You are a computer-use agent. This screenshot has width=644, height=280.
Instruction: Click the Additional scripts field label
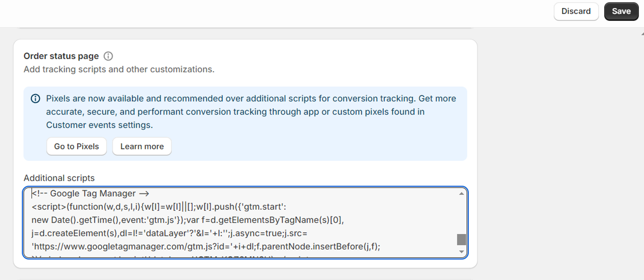click(x=59, y=178)
